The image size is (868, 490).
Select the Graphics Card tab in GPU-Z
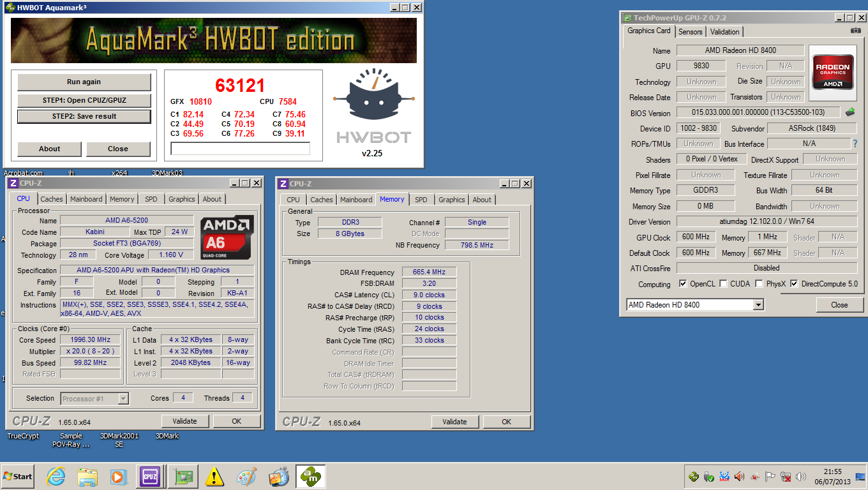pyautogui.click(x=649, y=31)
